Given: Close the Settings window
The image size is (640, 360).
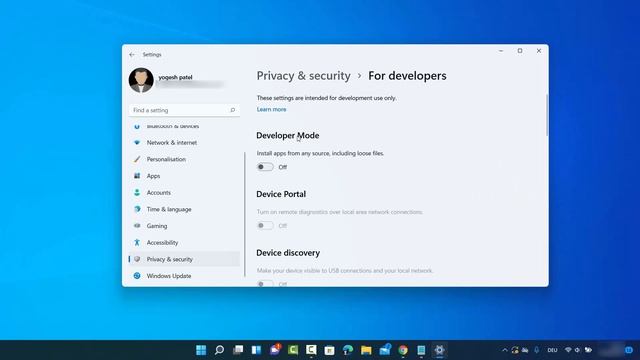Looking at the screenshot, I should tap(539, 51).
